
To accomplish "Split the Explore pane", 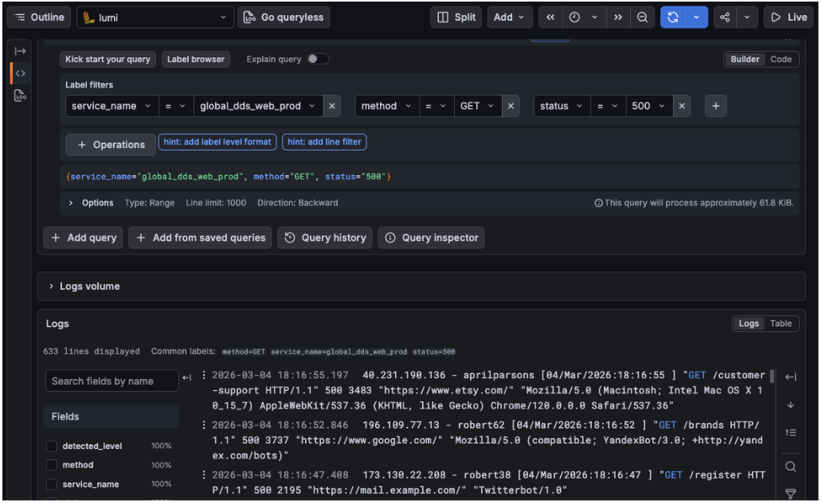I will pos(456,18).
